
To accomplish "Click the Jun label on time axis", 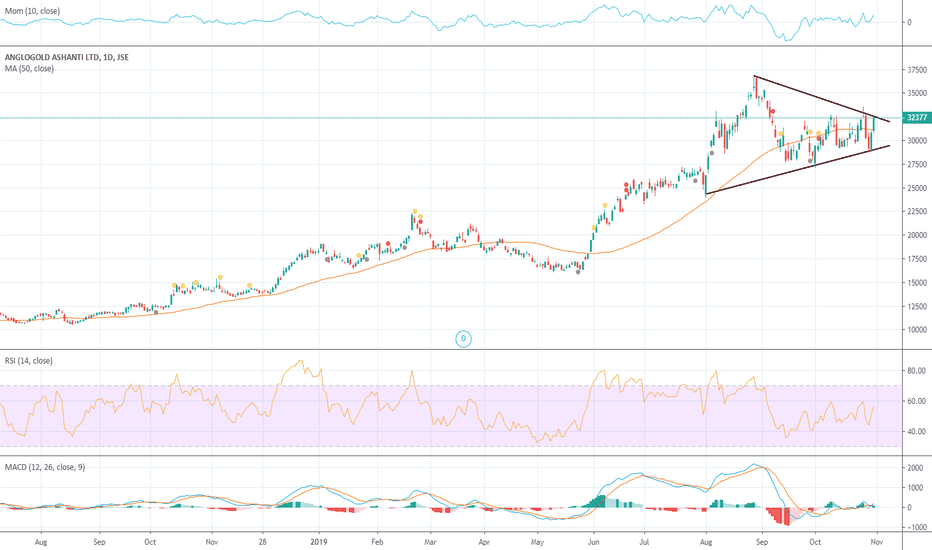I will (593, 542).
